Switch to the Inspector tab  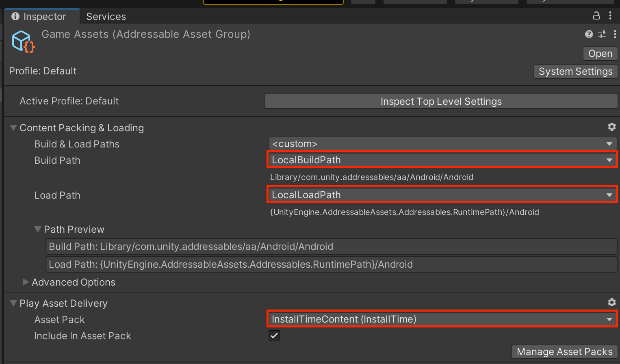pos(42,16)
